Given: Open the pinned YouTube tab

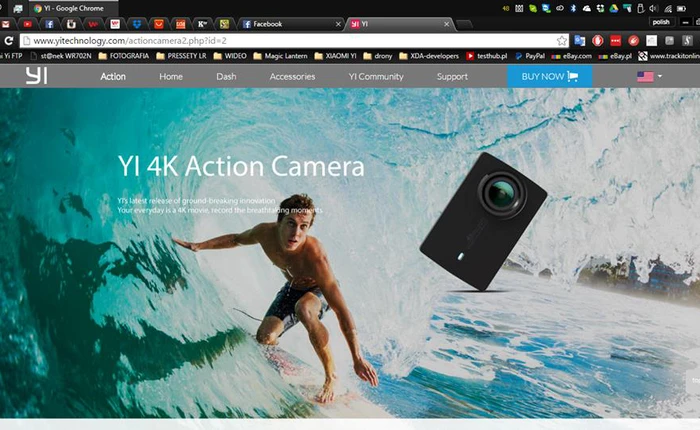Looking at the screenshot, I should [27, 24].
